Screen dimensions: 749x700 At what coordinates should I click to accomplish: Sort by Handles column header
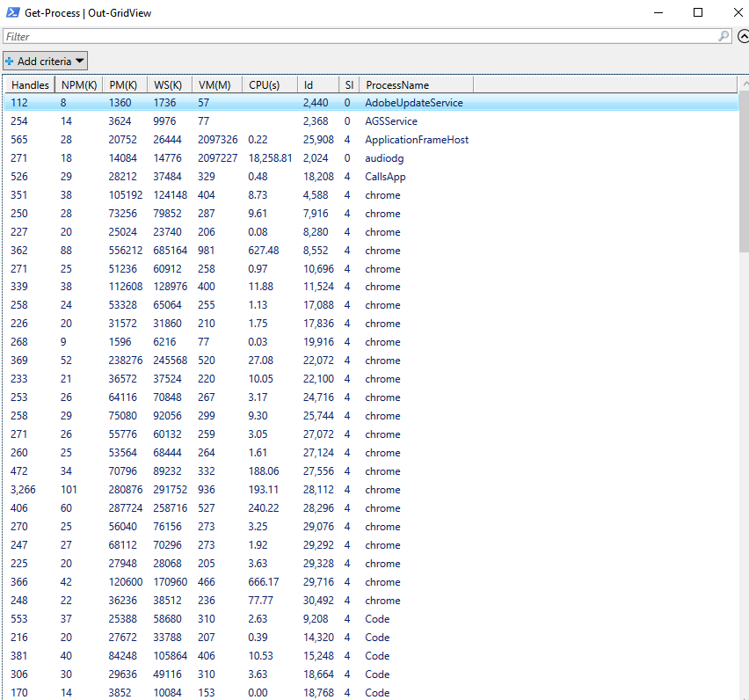(30, 84)
